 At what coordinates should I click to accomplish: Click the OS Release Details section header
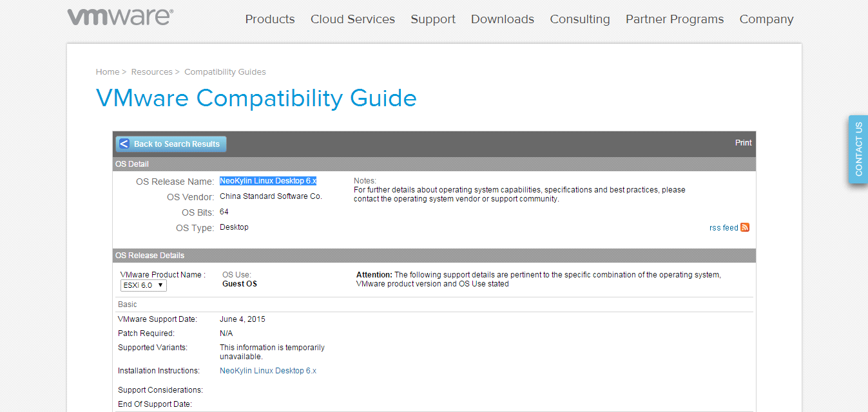pyautogui.click(x=434, y=256)
